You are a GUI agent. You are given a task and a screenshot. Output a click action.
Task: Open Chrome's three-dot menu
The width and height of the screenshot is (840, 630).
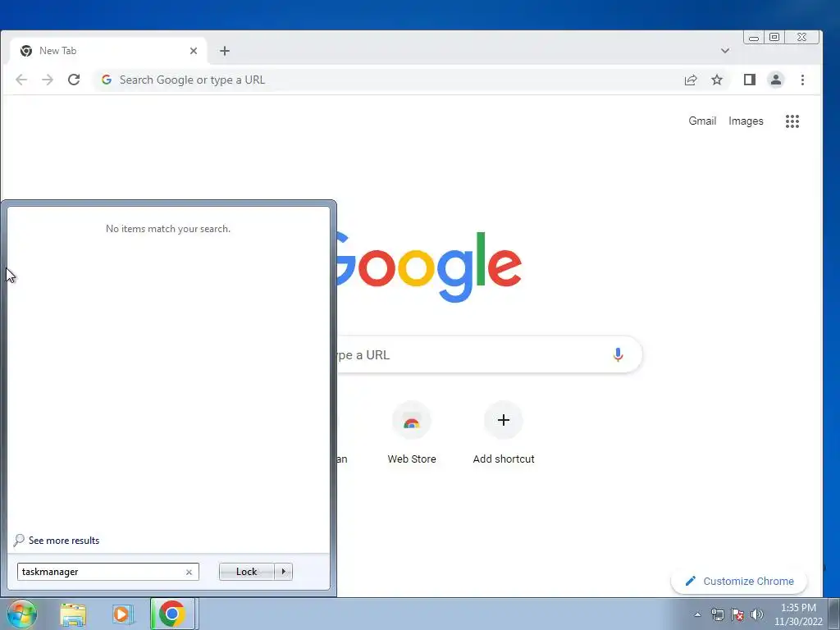point(802,80)
